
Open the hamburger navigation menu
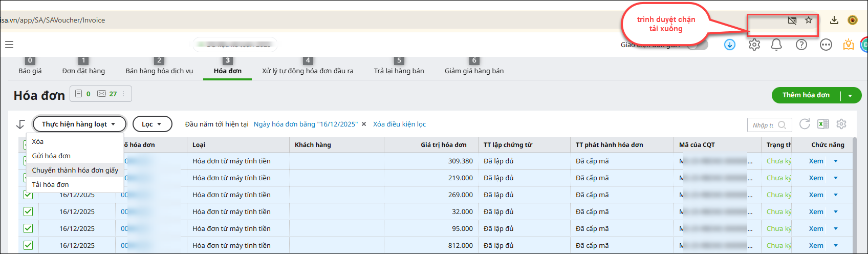click(x=9, y=45)
